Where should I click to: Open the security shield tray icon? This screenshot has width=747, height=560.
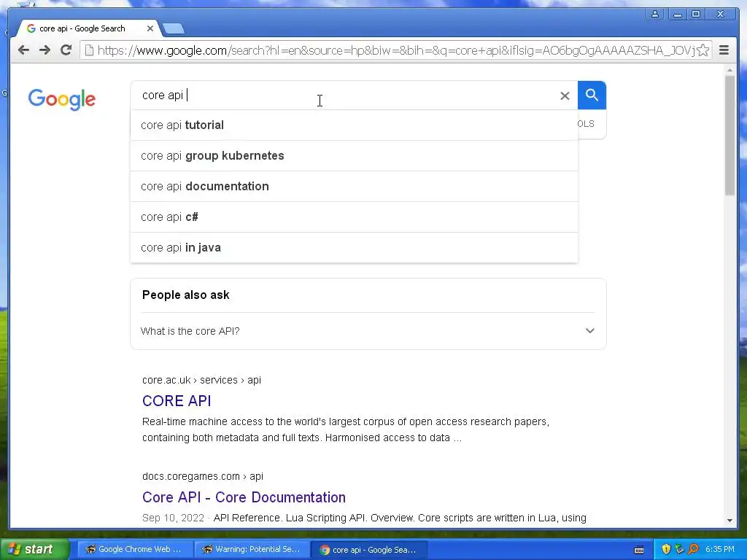[x=666, y=550]
